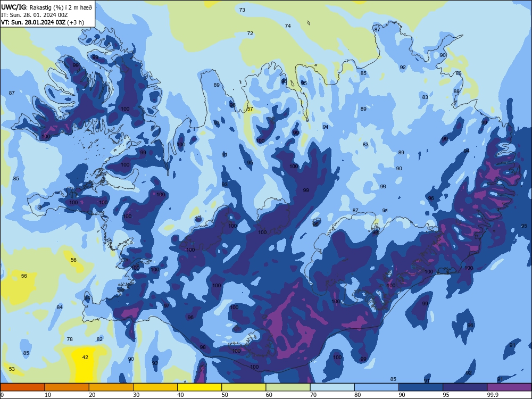Click the dark orange 0–10 legend swatch
This screenshot has height=399, width=532.
[x=22, y=387]
